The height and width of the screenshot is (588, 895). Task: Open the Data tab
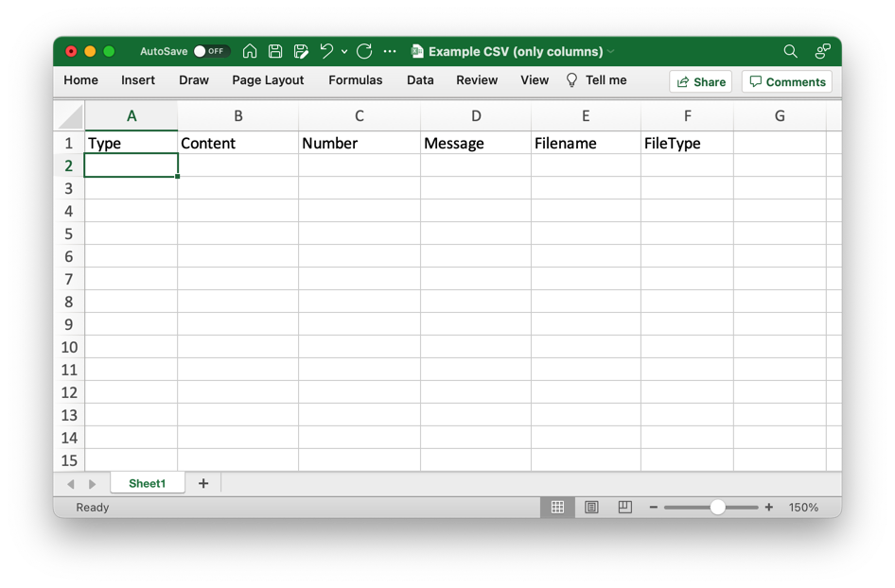pos(420,80)
